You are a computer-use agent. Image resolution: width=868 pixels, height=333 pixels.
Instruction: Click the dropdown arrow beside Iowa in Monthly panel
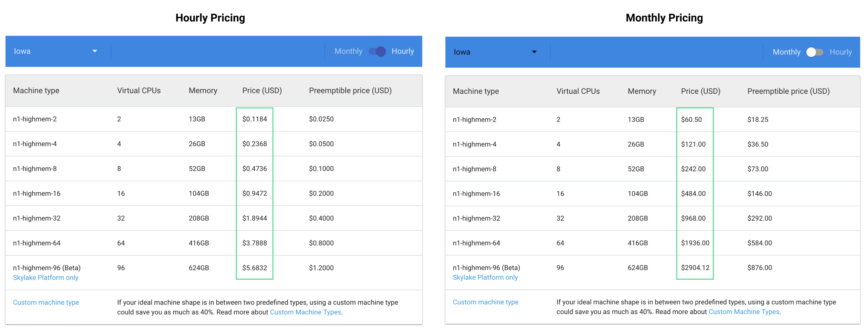coord(534,52)
